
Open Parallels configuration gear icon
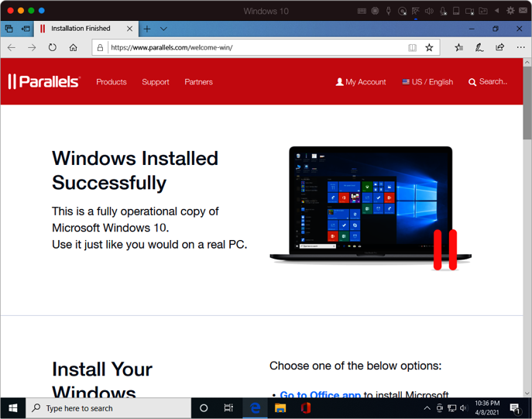(510, 11)
